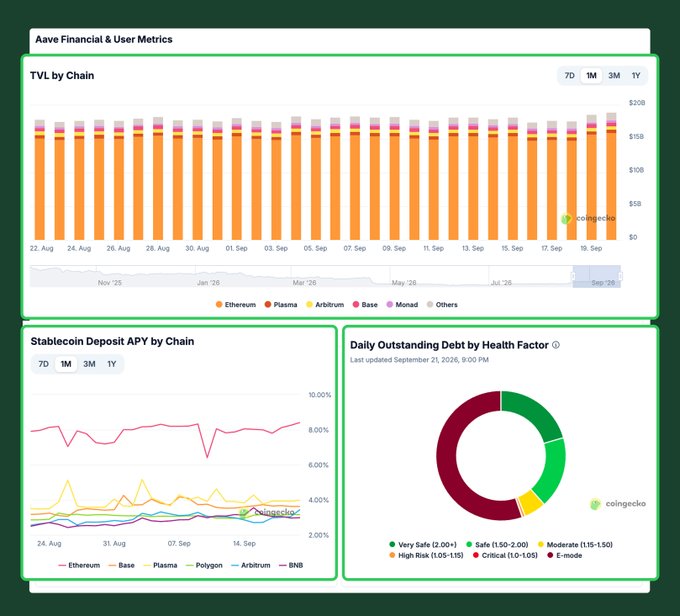Toggle Monad series in TVL legend
The image size is (680, 616).
pos(402,305)
